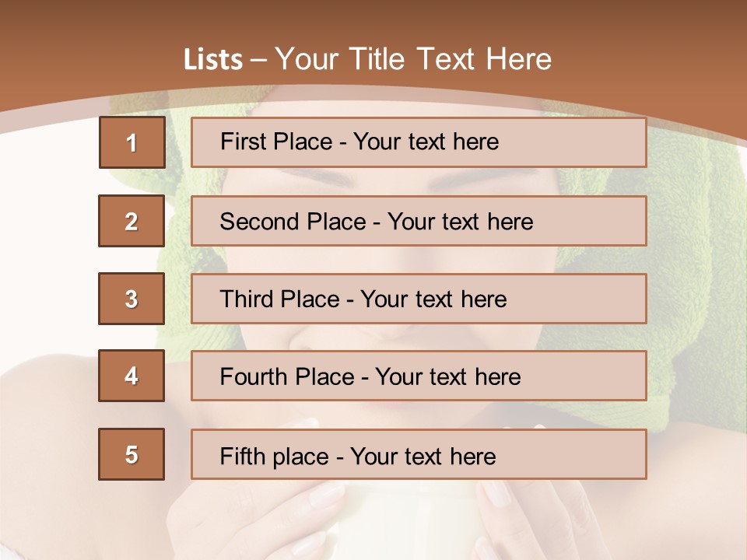This screenshot has width=747, height=560.
Task: Click the slide title text
Action: click(367, 59)
